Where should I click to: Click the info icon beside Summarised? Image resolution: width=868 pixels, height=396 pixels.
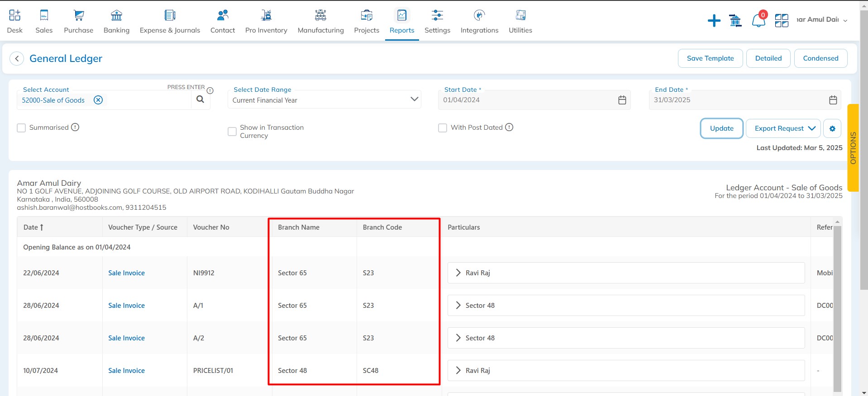coord(75,127)
